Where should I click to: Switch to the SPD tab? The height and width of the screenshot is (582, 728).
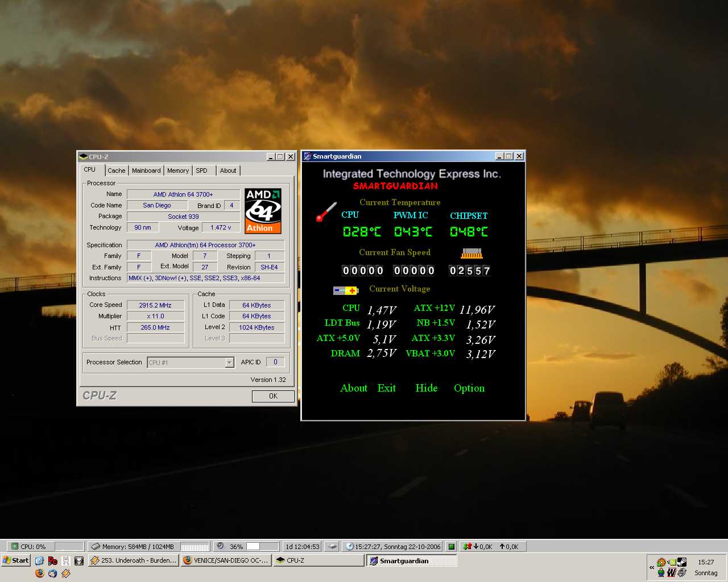coord(202,171)
